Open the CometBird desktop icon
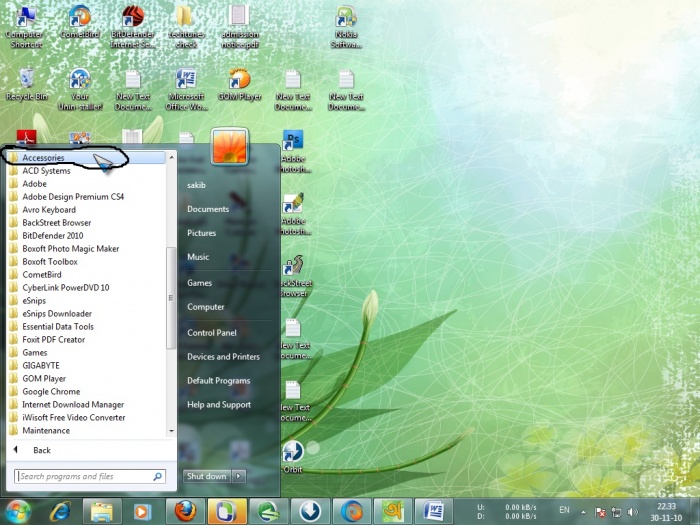Screen dimensions: 700x525 point(79,22)
